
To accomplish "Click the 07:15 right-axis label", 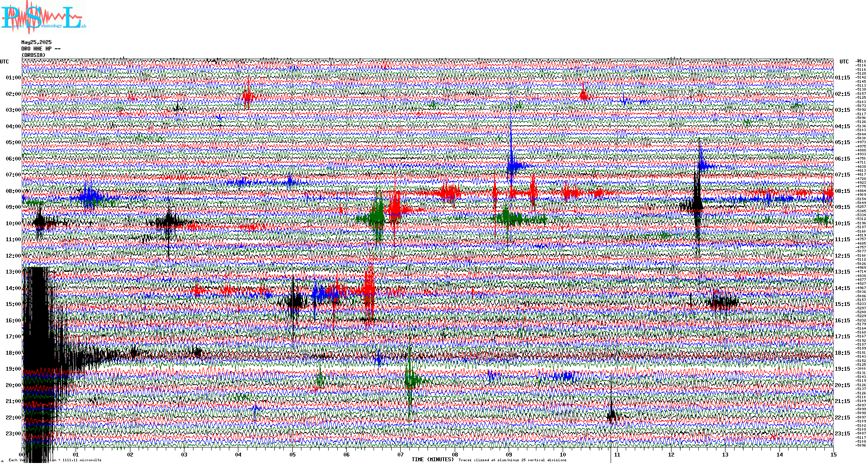I will click(x=843, y=175).
